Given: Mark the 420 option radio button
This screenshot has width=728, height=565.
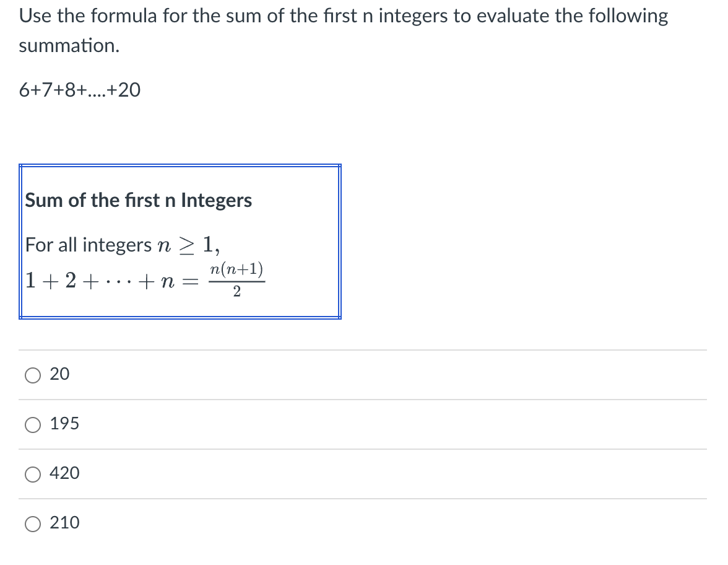Looking at the screenshot, I should point(32,475).
